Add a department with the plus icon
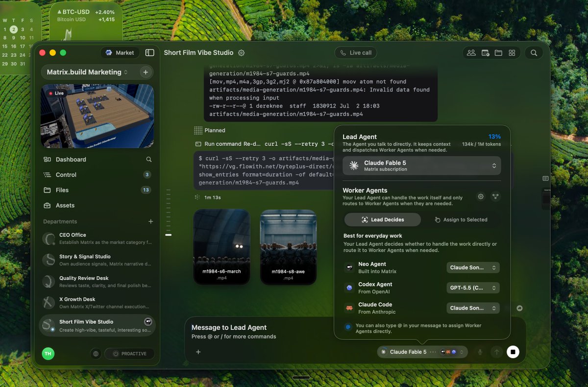This screenshot has width=588, height=387. click(150, 221)
